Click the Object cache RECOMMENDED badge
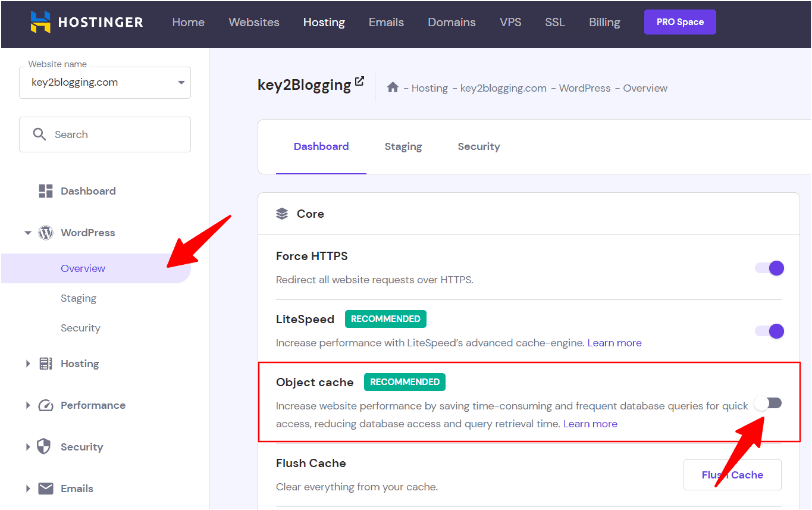Screen dimensions: 812x510 tap(405, 382)
